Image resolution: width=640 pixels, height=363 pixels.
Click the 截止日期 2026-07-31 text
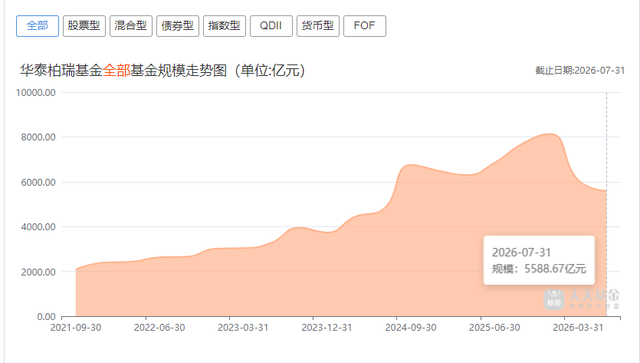click(580, 71)
